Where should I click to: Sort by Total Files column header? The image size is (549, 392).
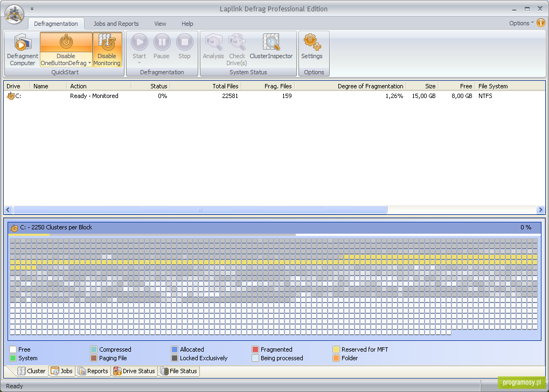pyautogui.click(x=206, y=86)
